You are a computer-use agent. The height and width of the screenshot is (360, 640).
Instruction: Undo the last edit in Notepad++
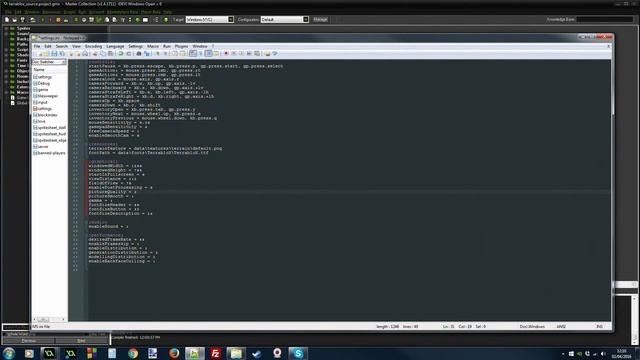pyautogui.click(x=121, y=53)
